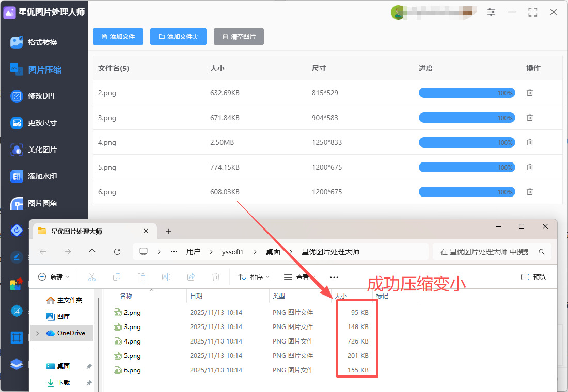Delete 5.png with its trash icon
This screenshot has width=568, height=392.
pos(530,167)
